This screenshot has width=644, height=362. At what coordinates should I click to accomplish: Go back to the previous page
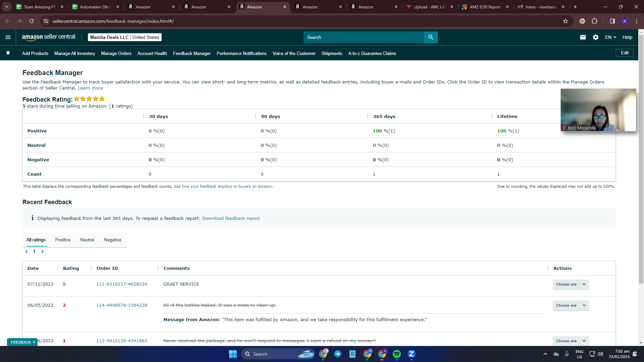7,21
